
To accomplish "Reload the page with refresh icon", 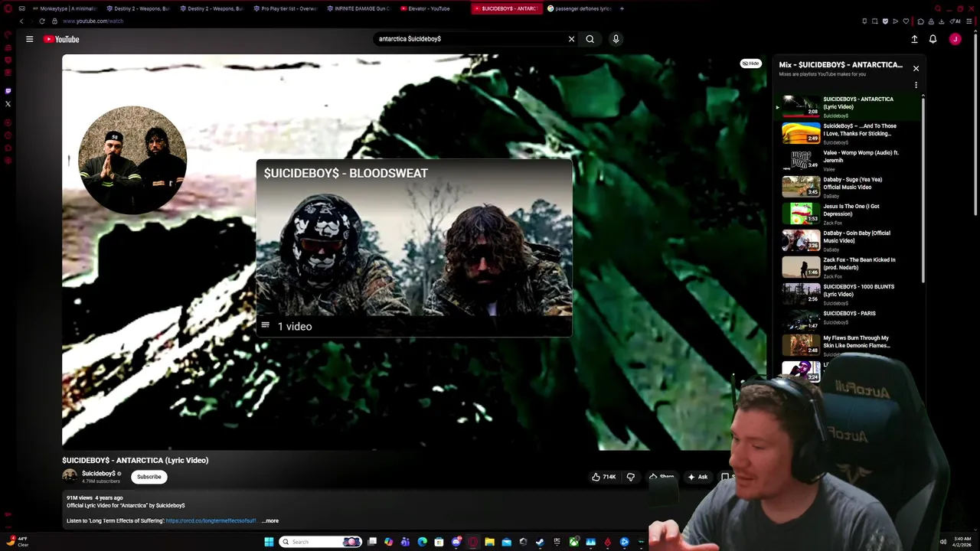I will coord(43,21).
